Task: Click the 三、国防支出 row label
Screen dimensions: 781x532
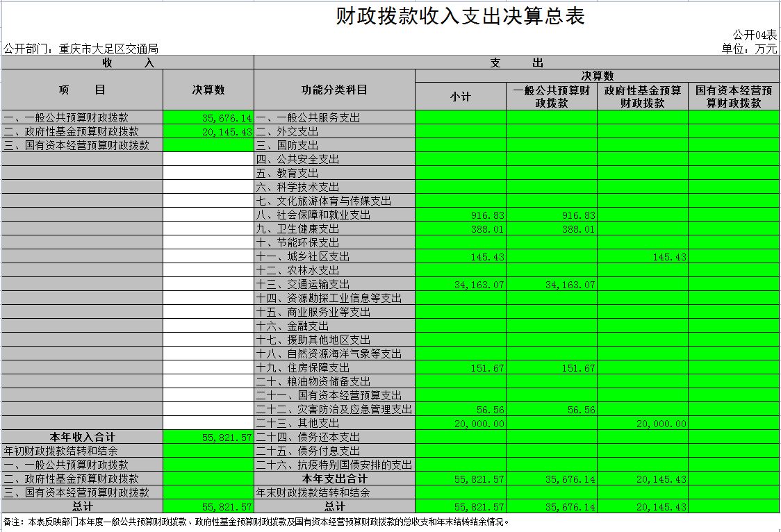Action: (334, 145)
